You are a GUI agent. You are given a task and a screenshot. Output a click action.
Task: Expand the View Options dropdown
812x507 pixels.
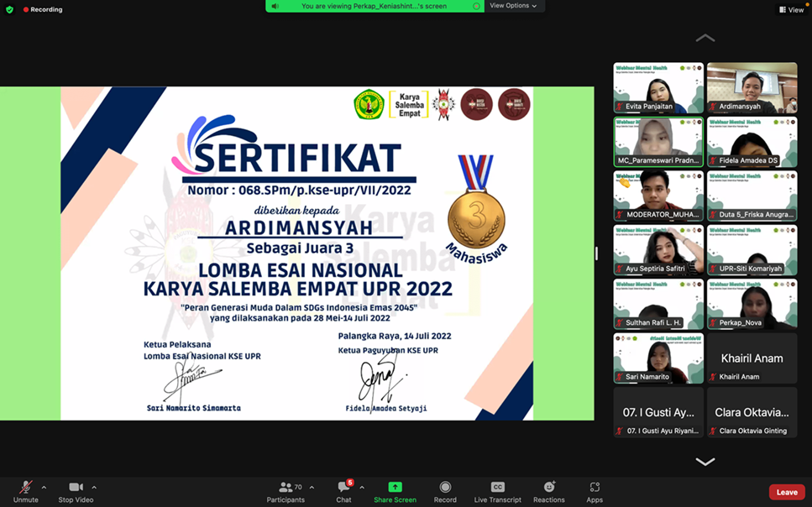(513, 6)
